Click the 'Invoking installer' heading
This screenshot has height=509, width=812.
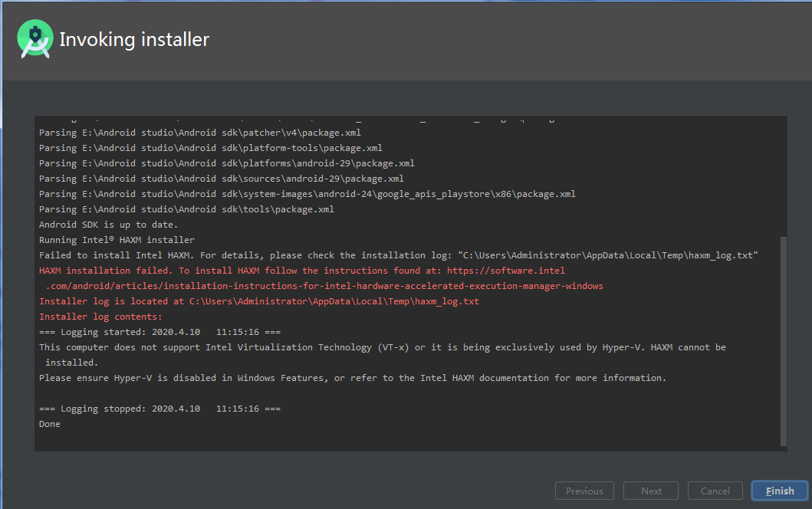[x=134, y=39]
